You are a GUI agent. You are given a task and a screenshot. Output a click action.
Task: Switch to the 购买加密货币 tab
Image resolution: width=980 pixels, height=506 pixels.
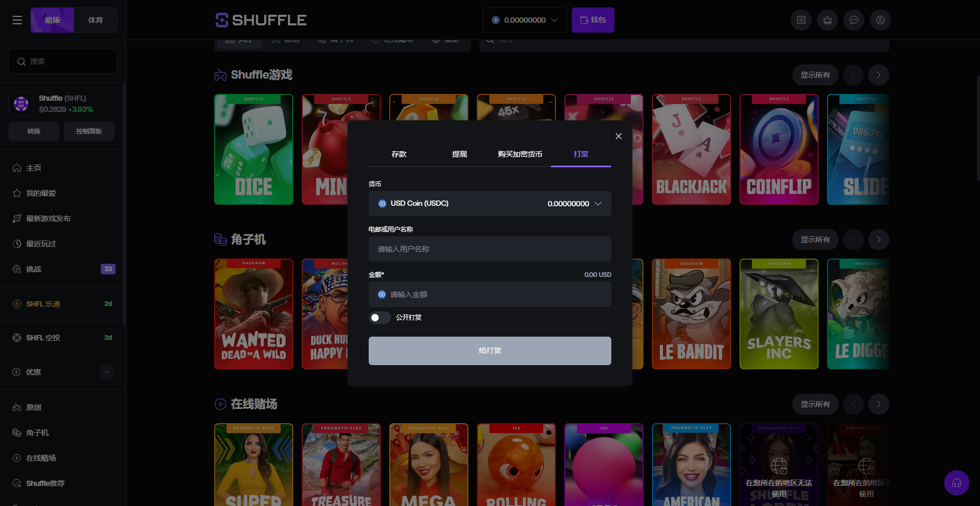click(x=520, y=154)
